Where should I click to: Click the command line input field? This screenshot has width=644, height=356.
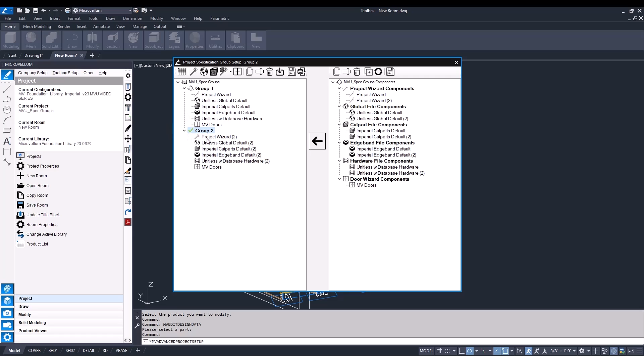[x=392, y=342]
